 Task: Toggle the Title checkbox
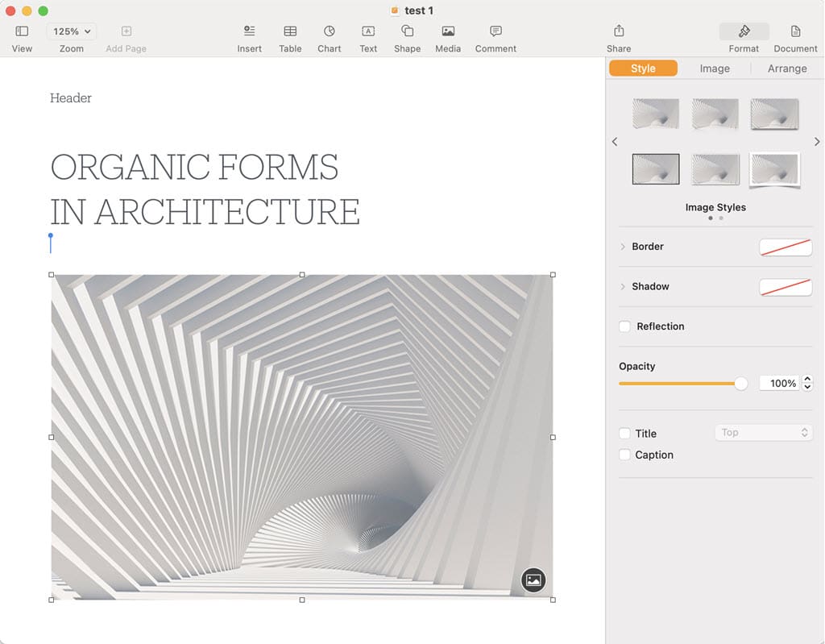tap(624, 434)
